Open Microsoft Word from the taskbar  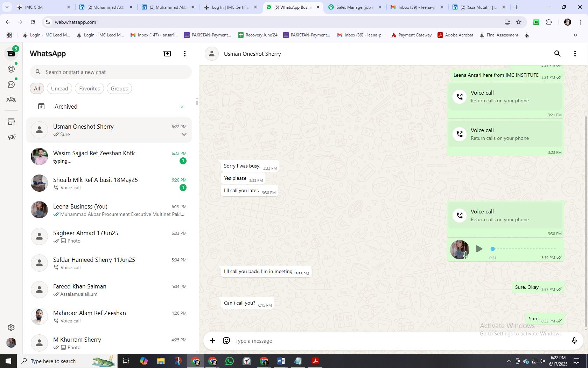pos(281,361)
